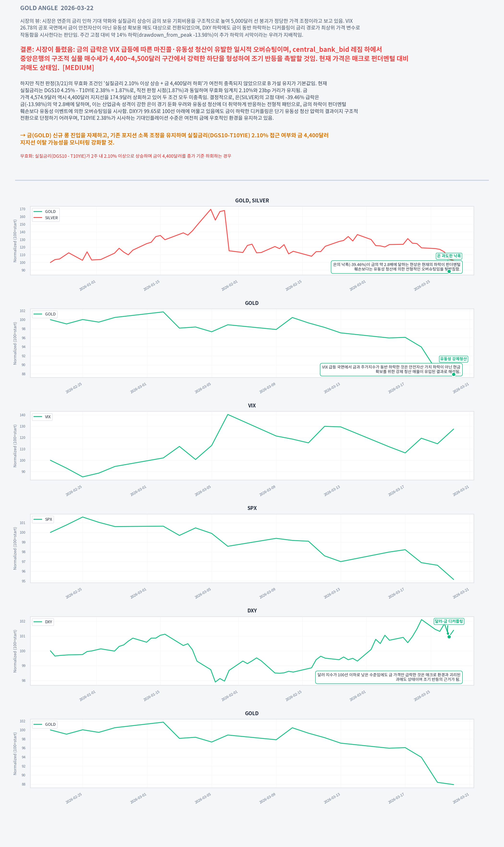This screenshot has height=847, width=504.
Task: Click the VIX chart title
Action: (252, 405)
